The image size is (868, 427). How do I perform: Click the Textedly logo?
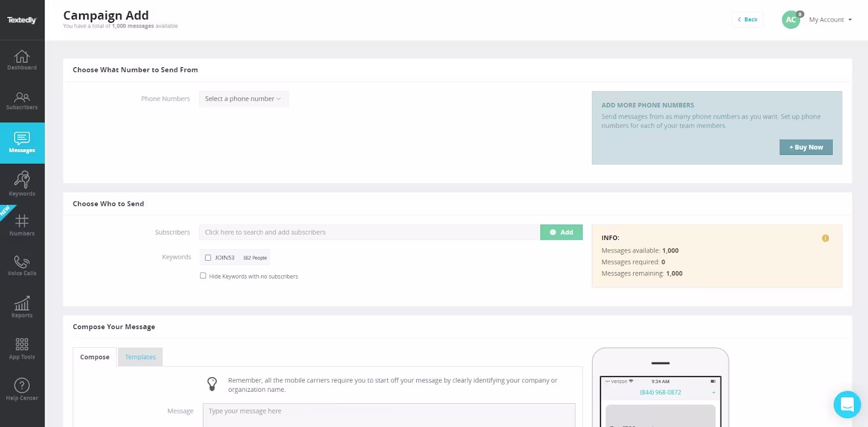pos(22,20)
